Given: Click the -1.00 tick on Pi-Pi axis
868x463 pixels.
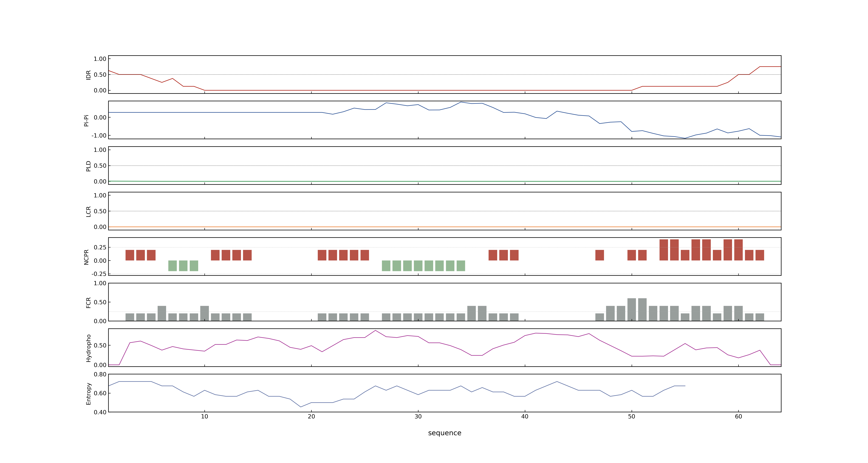Looking at the screenshot, I should [x=99, y=135].
